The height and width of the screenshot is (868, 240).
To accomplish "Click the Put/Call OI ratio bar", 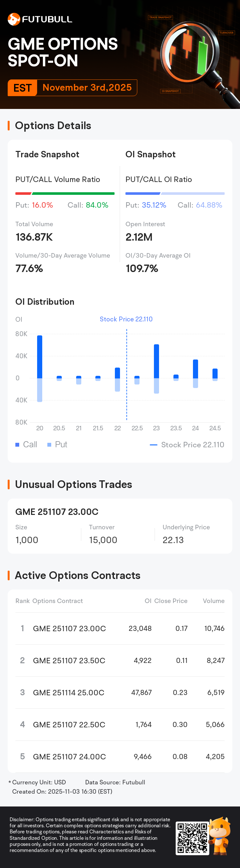I will pos(175,194).
